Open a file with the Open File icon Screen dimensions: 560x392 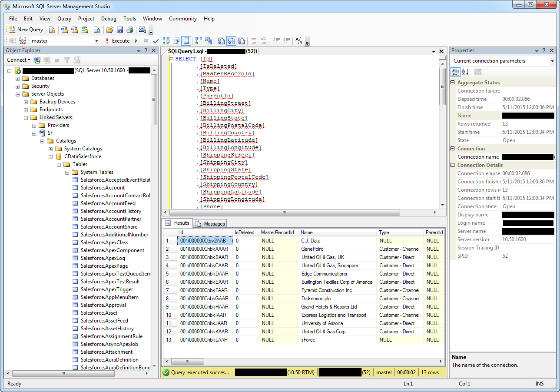tap(110, 30)
